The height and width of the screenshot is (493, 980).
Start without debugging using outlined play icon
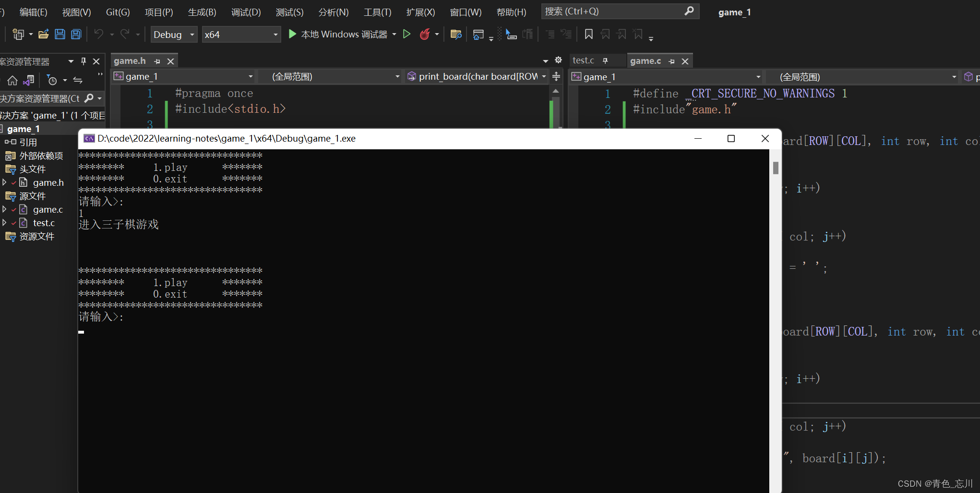click(406, 34)
